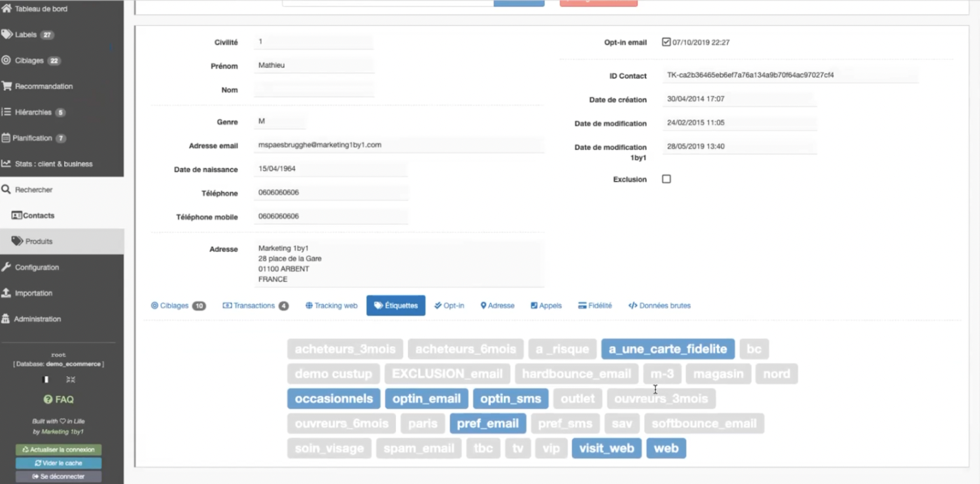Open Recommandation via the shopping cart icon
980x484 pixels.
coord(7,86)
